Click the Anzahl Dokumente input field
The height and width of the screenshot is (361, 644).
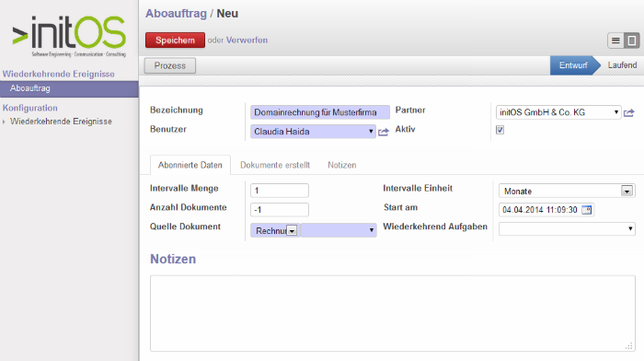point(280,210)
